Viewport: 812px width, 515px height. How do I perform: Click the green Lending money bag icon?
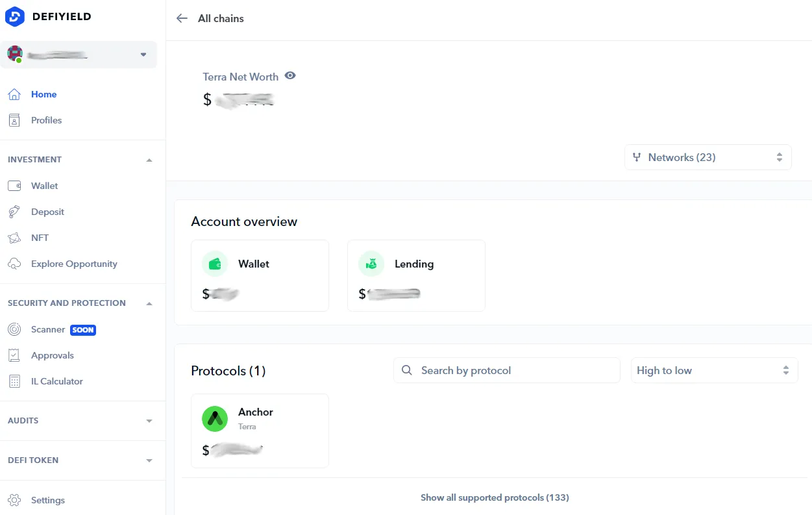(371, 264)
